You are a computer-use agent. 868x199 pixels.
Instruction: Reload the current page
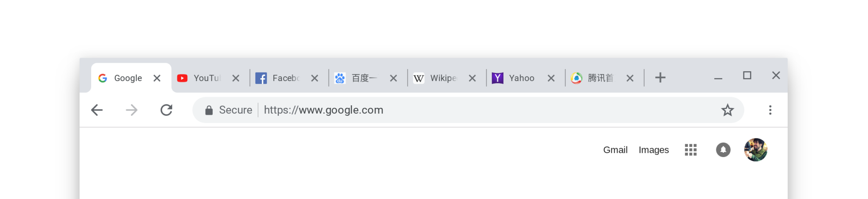tap(166, 110)
